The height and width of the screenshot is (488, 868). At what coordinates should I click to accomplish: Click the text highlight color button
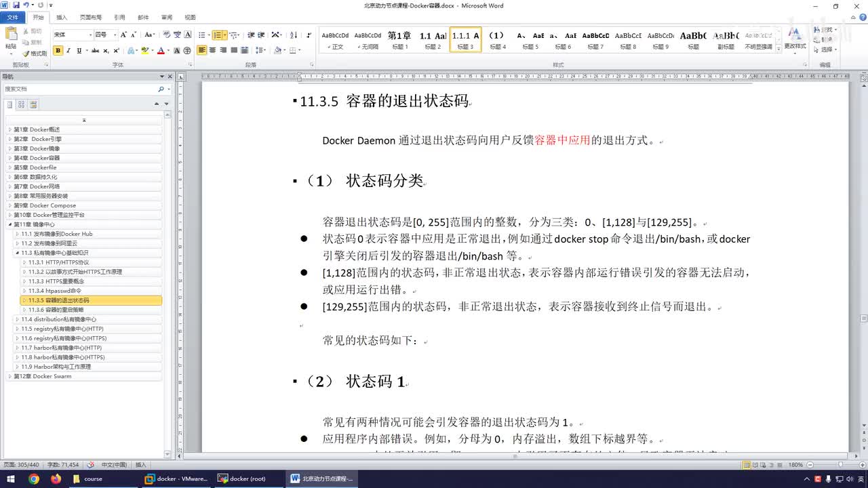point(144,51)
